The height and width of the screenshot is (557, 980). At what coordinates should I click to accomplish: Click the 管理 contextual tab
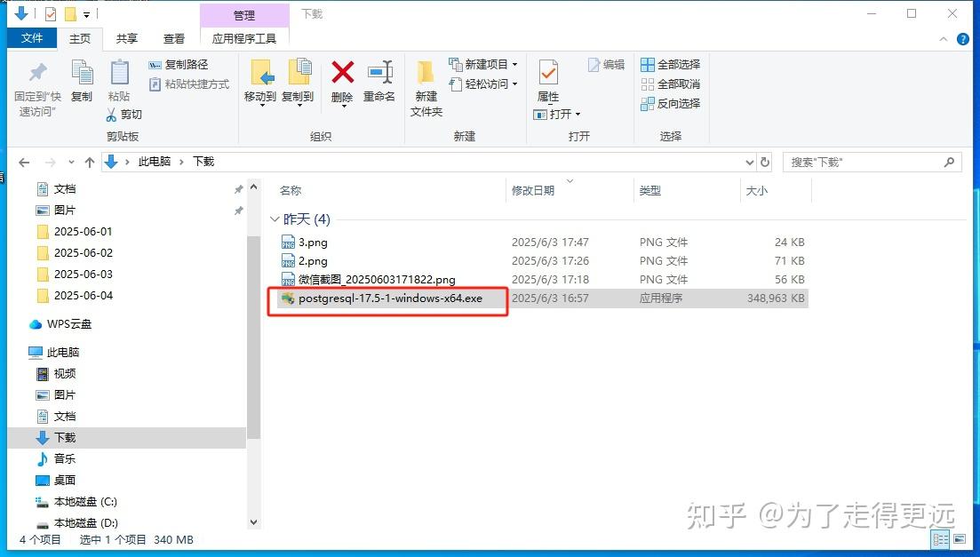coord(244,15)
